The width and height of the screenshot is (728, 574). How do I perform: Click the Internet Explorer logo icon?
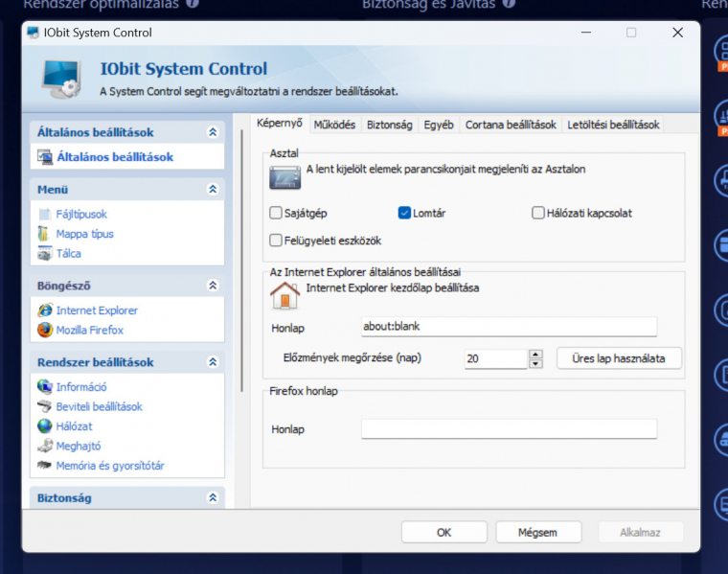45,310
